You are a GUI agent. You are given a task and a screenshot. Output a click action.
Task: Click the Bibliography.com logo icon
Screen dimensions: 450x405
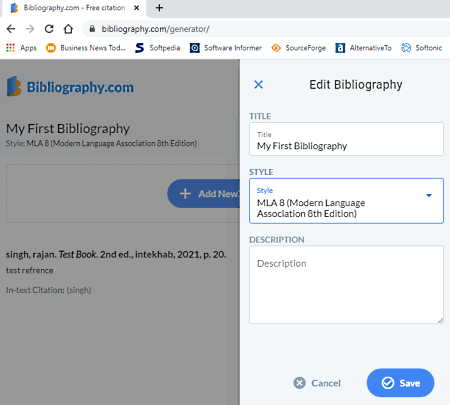coord(14,86)
